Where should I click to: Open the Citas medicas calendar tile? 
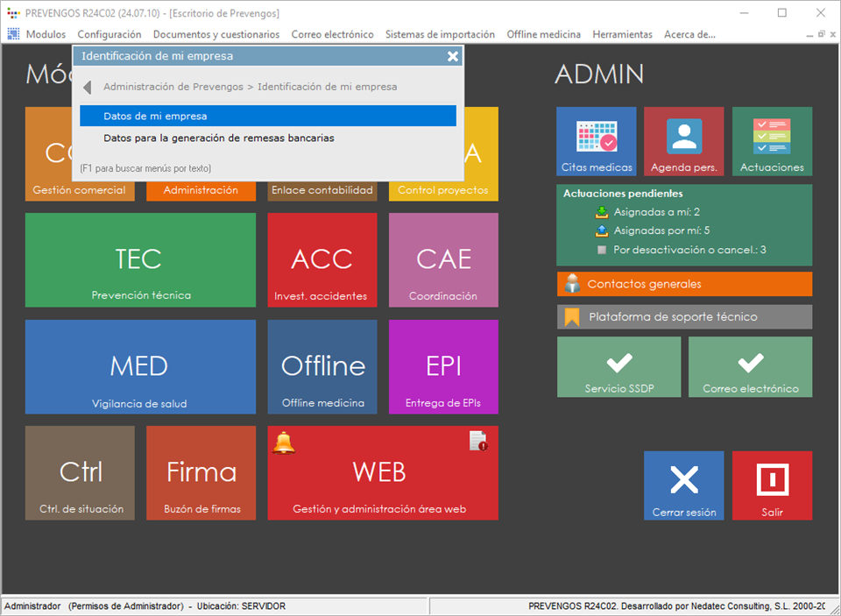pos(596,141)
